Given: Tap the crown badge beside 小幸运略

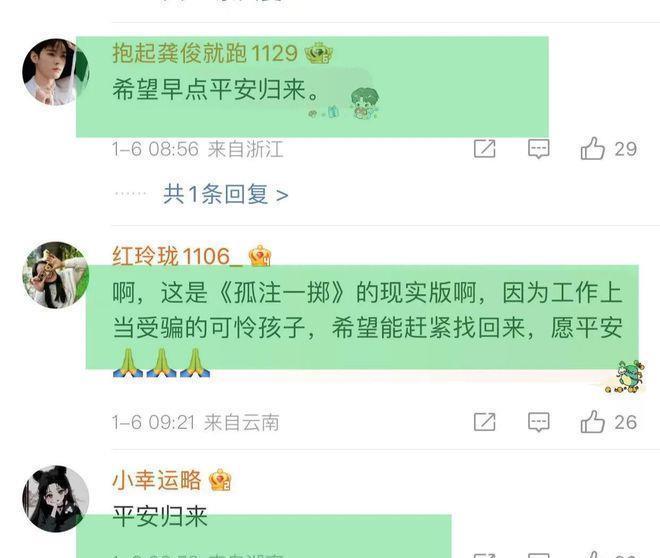Looking at the screenshot, I should tap(220, 480).
